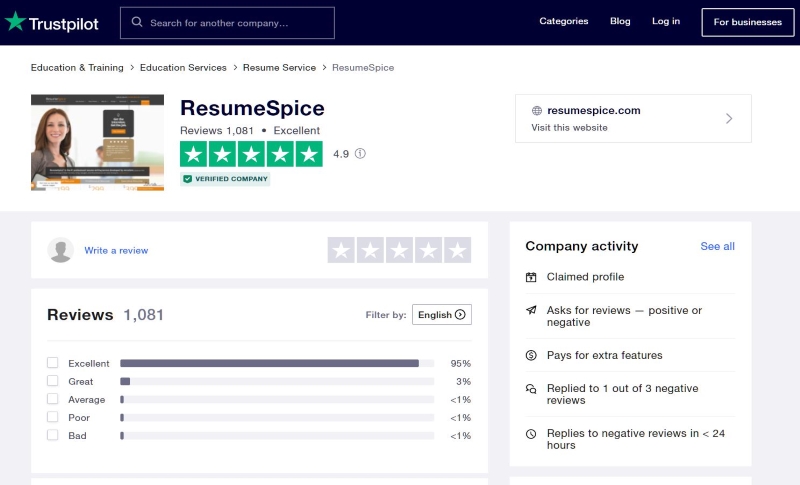Rate four stars in the review widget
The width and height of the screenshot is (800, 485).
click(x=428, y=250)
